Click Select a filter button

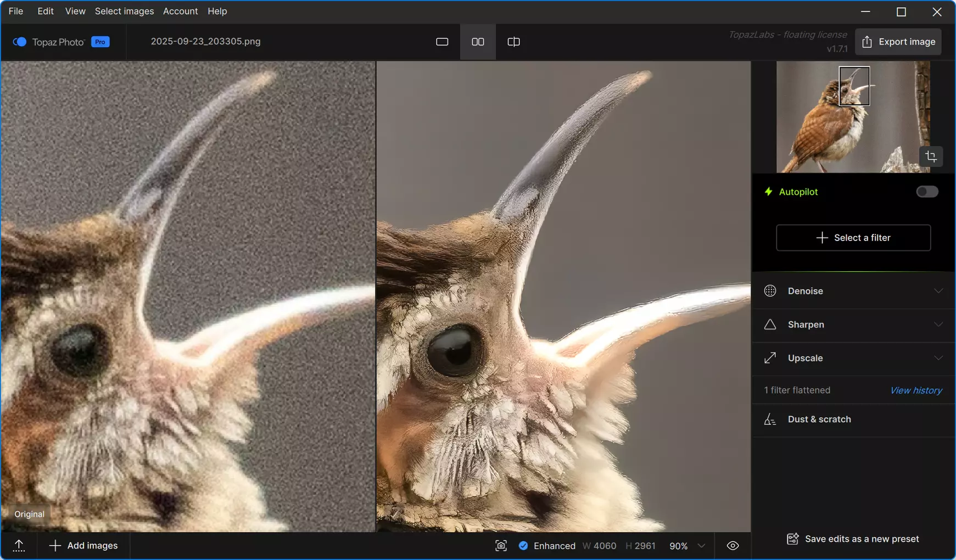pos(853,238)
